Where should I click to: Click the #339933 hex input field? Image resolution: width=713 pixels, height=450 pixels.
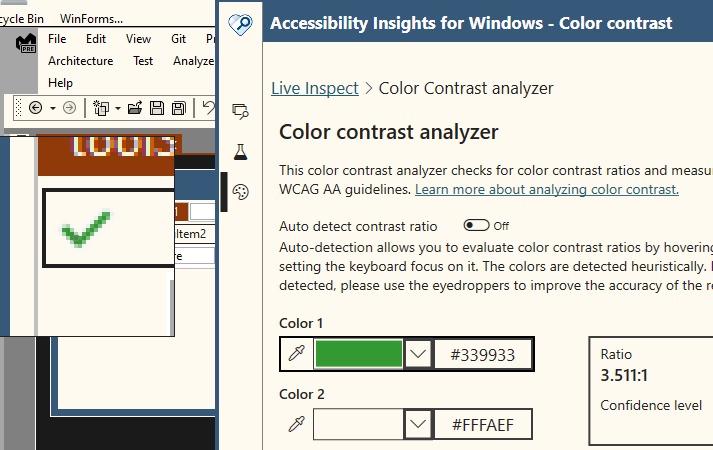[x=482, y=355]
